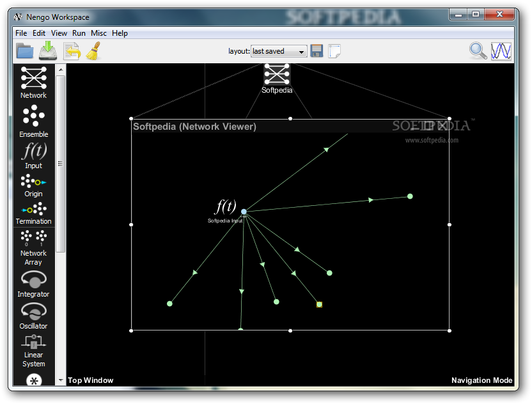
Task: Select the Integrator template icon
Action: point(34,279)
